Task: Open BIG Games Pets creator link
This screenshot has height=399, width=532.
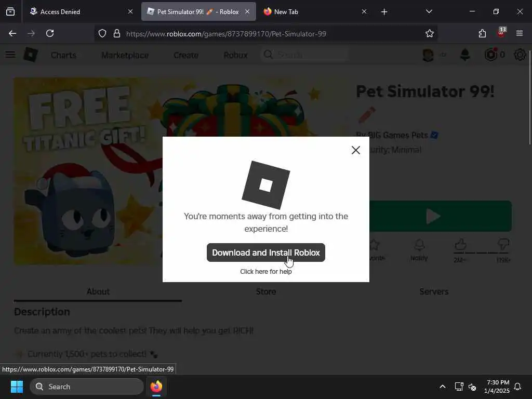Action: point(398,135)
